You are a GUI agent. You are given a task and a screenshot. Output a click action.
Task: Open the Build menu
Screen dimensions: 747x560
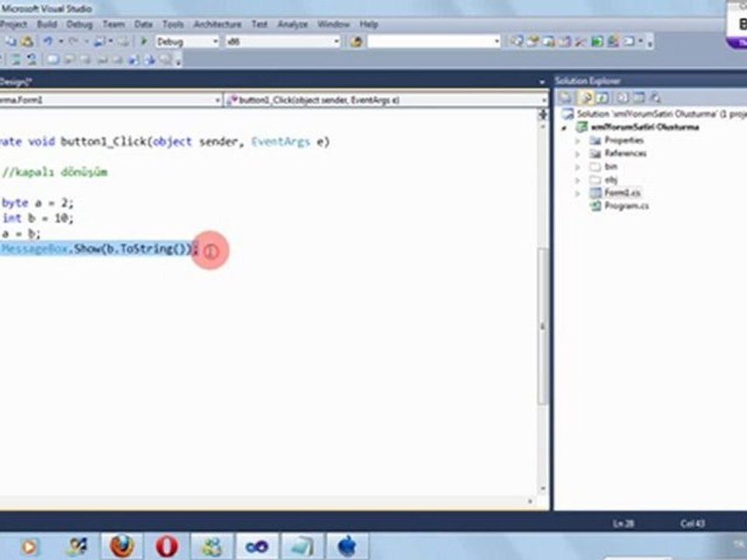(47, 24)
